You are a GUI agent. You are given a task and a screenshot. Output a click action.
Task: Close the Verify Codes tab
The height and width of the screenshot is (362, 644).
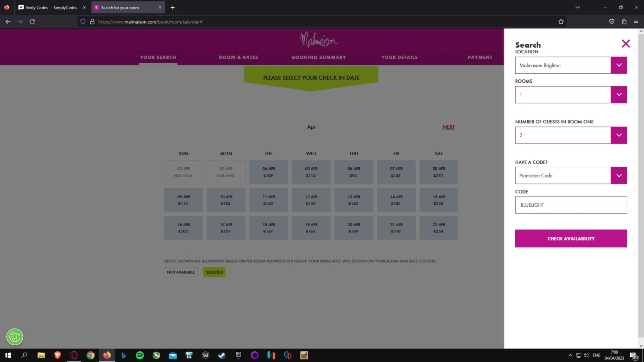click(x=84, y=7)
